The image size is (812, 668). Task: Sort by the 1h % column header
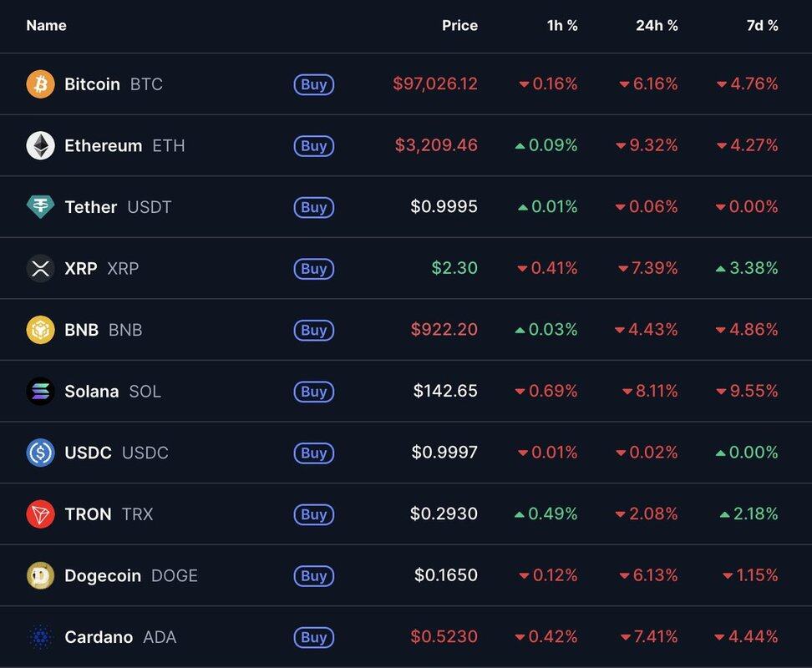tap(562, 26)
